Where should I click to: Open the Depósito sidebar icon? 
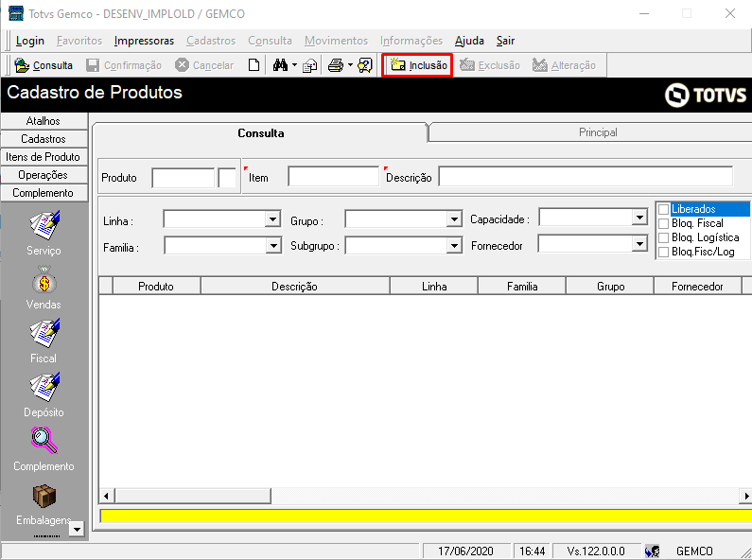[44, 387]
